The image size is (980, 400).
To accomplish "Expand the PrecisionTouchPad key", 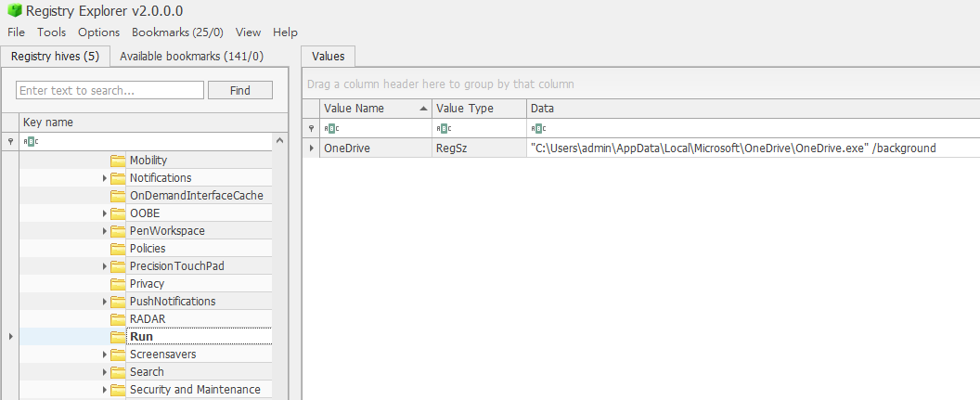I will pos(104,266).
